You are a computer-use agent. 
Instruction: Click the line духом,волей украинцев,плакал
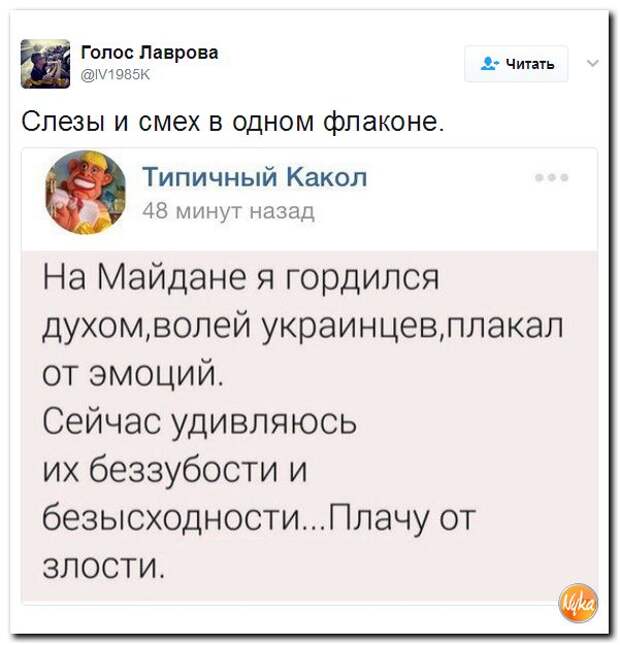click(303, 326)
